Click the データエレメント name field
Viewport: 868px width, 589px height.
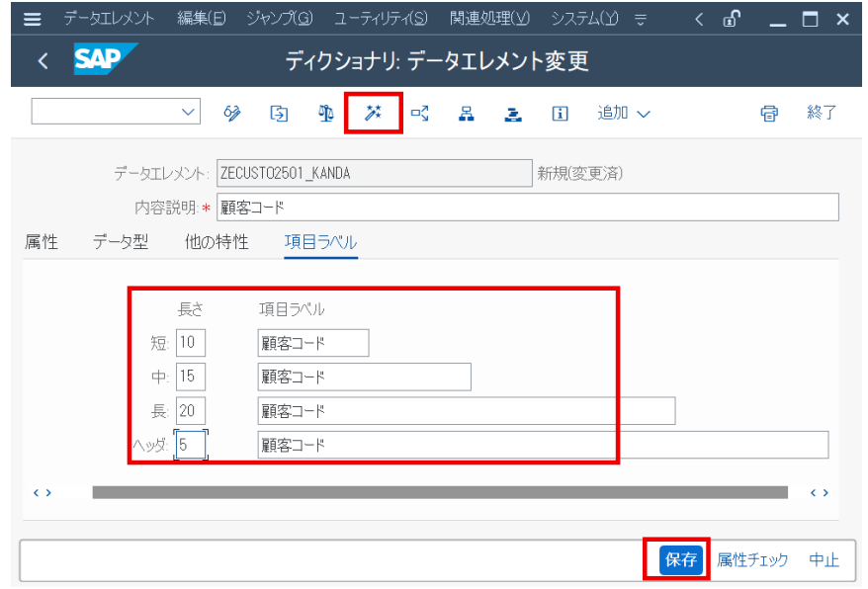tap(375, 173)
